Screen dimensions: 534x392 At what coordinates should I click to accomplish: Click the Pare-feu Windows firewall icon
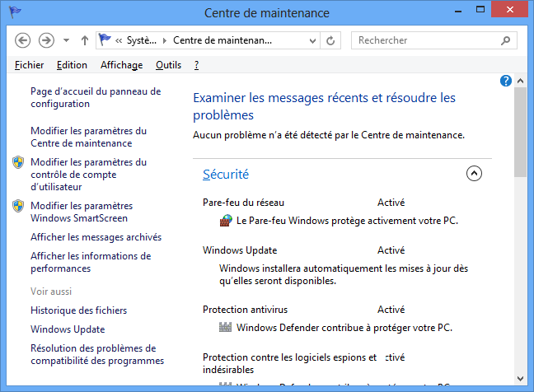point(226,221)
